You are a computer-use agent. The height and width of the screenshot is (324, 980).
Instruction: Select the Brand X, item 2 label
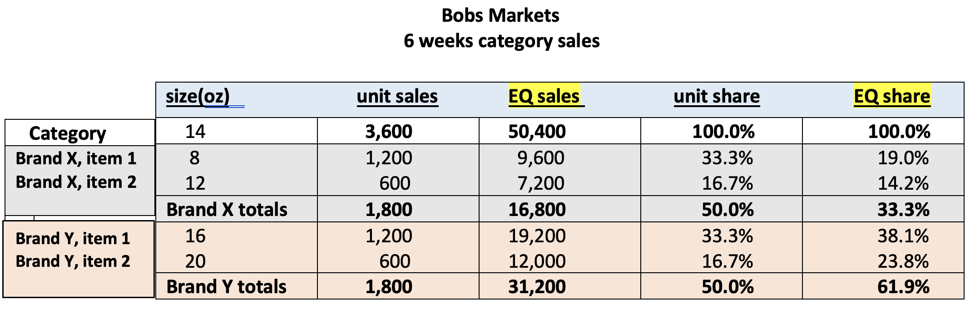[76, 182]
